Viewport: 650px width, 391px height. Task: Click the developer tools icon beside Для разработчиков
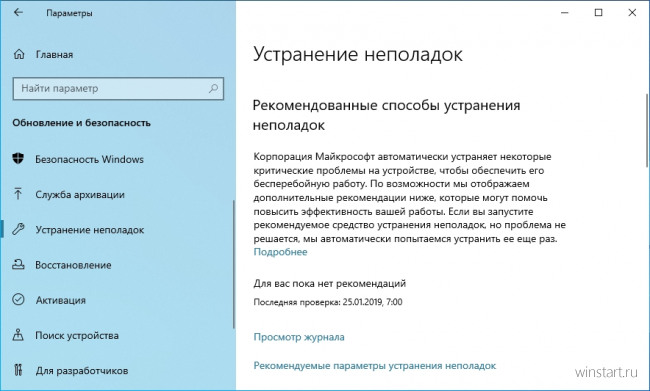pos(18,370)
